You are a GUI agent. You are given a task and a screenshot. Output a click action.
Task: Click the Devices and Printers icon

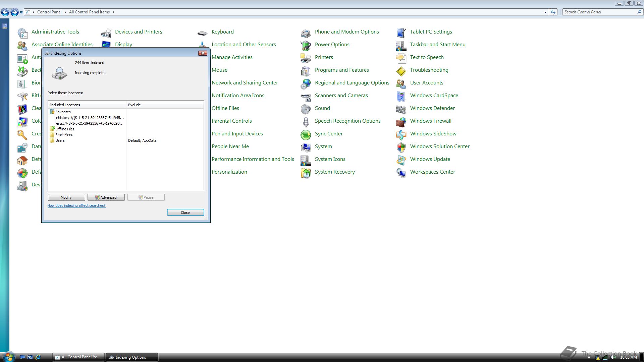point(106,33)
